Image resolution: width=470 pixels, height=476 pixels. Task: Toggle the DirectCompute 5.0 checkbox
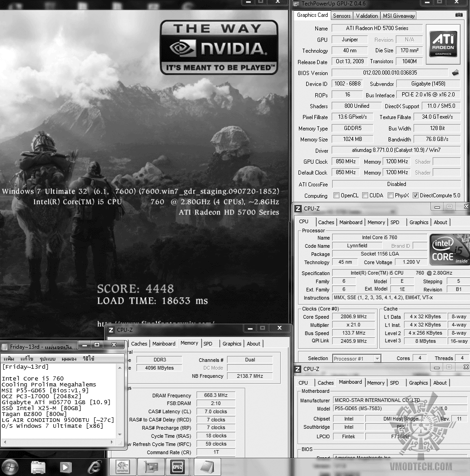click(415, 195)
